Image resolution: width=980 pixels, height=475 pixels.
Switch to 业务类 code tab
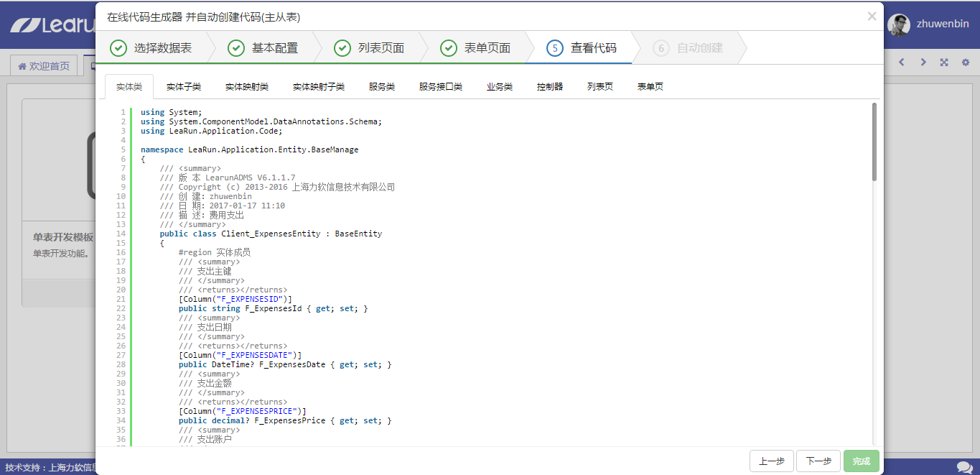pyautogui.click(x=500, y=87)
